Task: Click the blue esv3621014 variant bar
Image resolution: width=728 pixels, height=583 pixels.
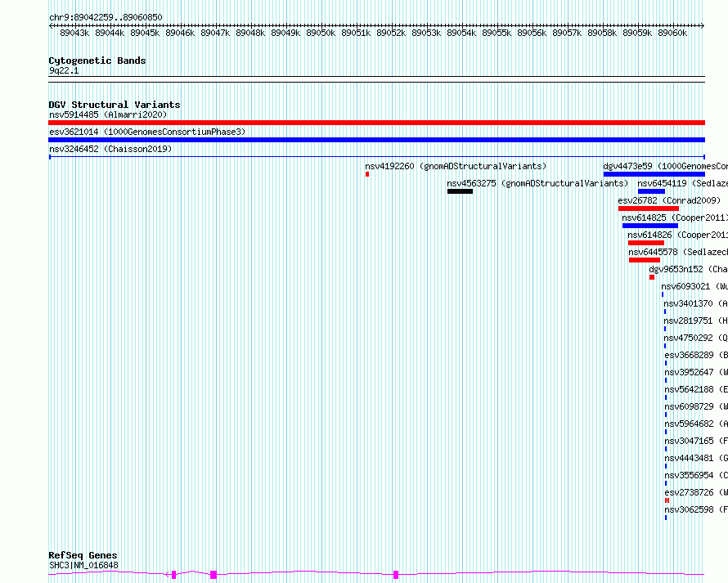Action: [376, 140]
